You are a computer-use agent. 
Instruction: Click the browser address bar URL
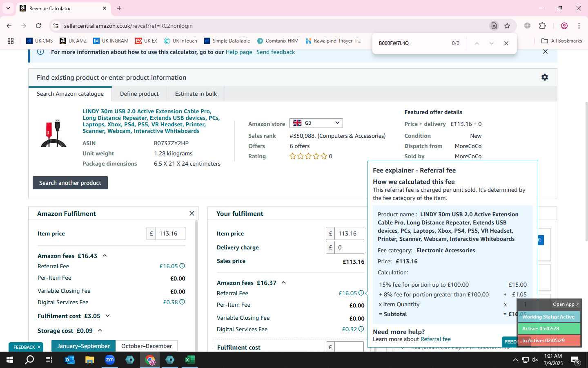(x=128, y=26)
